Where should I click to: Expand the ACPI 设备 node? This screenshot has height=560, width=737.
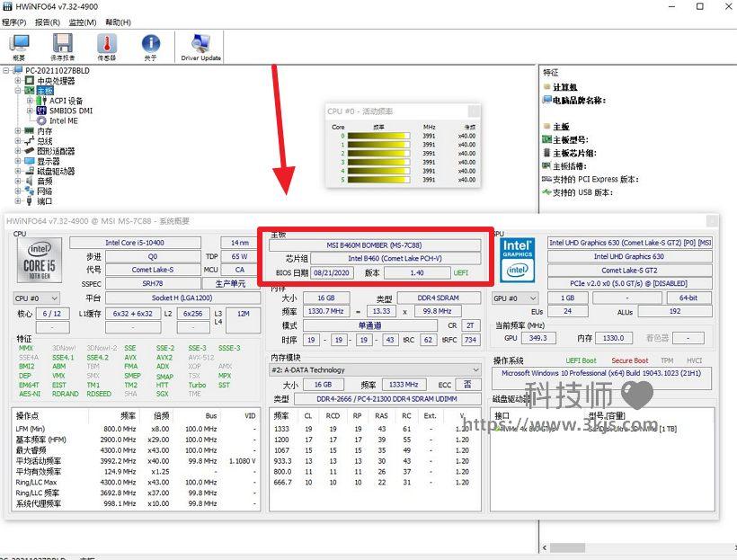[x=30, y=101]
